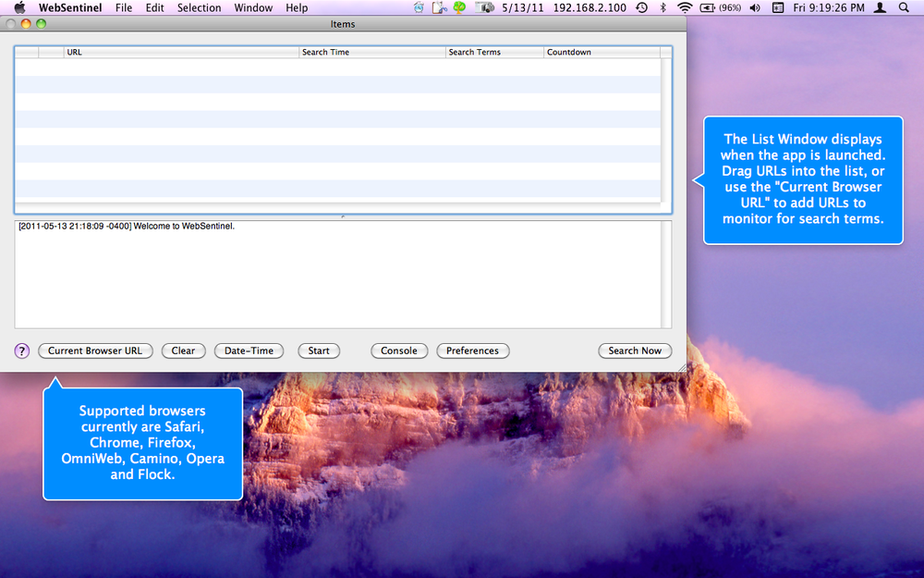Image resolution: width=924 pixels, height=578 pixels.
Task: Open the Time Machine menu bar icon
Action: point(642,7)
